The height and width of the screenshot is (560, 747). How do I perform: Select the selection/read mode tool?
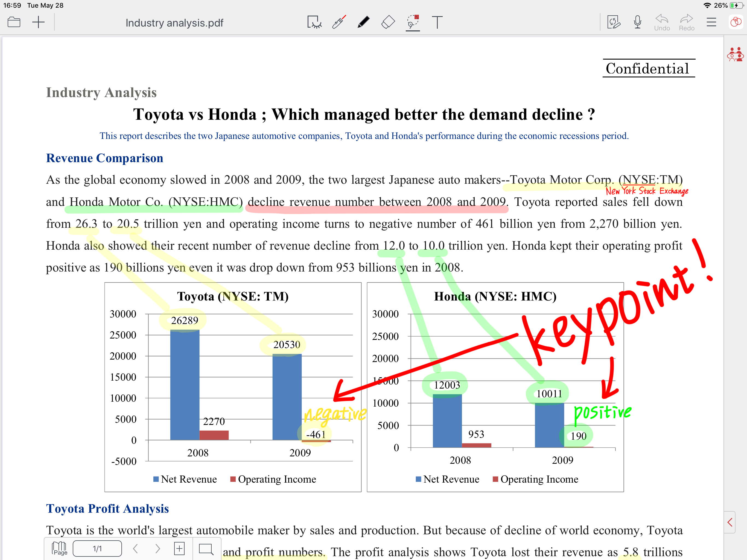tap(314, 22)
